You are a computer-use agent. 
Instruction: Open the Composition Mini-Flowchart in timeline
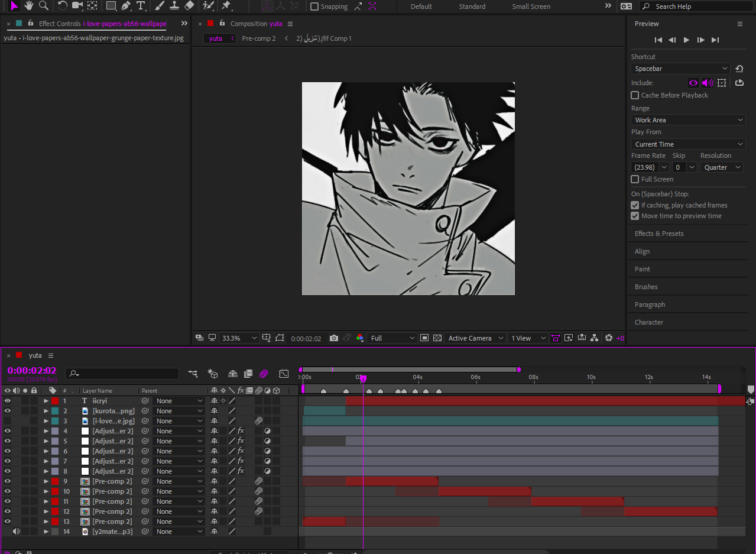point(193,374)
